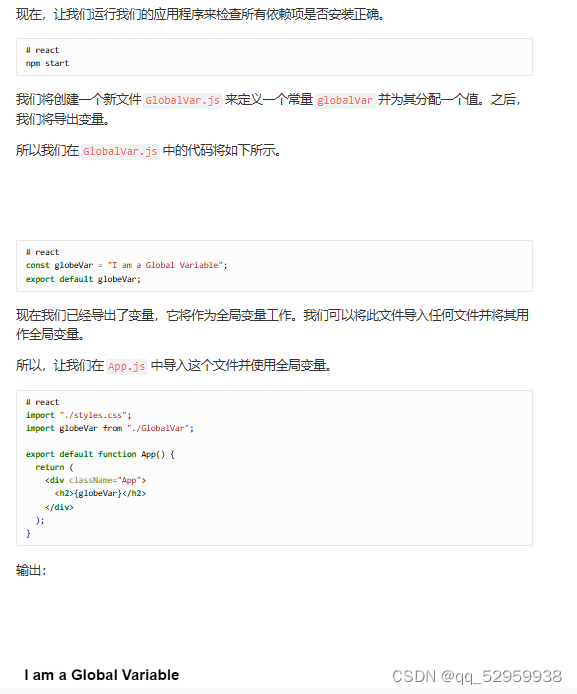Click the closing '</div>' line
The height and width of the screenshot is (694, 577).
[59, 507]
